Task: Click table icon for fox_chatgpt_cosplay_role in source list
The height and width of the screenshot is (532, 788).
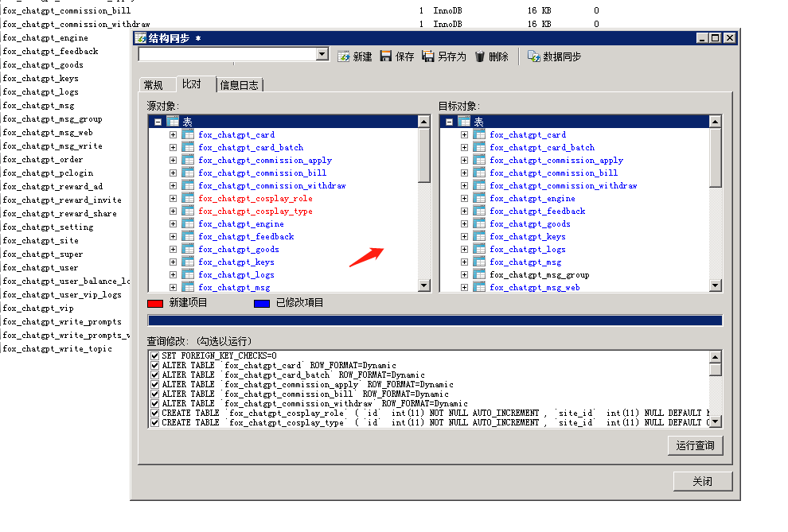Action: (x=188, y=199)
